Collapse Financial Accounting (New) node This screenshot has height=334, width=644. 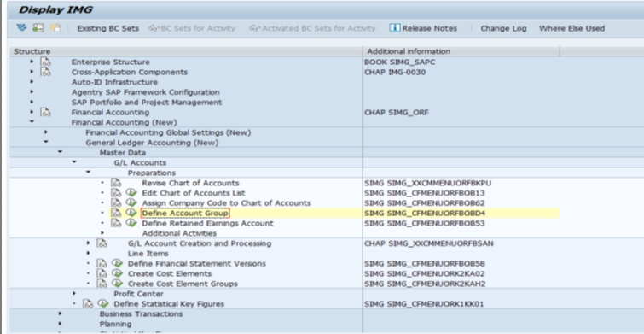tap(32, 122)
